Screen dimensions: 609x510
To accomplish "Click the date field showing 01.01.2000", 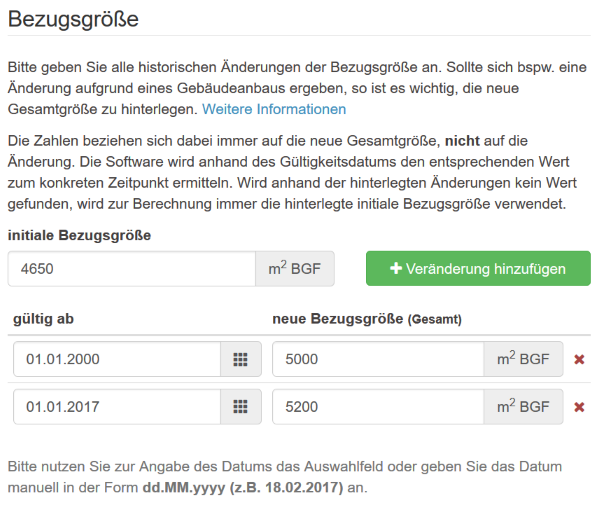I will (117, 359).
